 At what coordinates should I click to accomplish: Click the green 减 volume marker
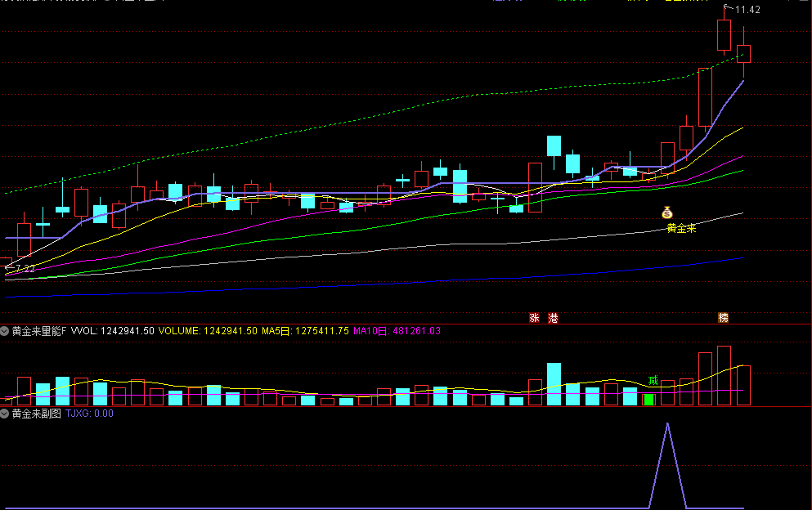[x=653, y=381]
